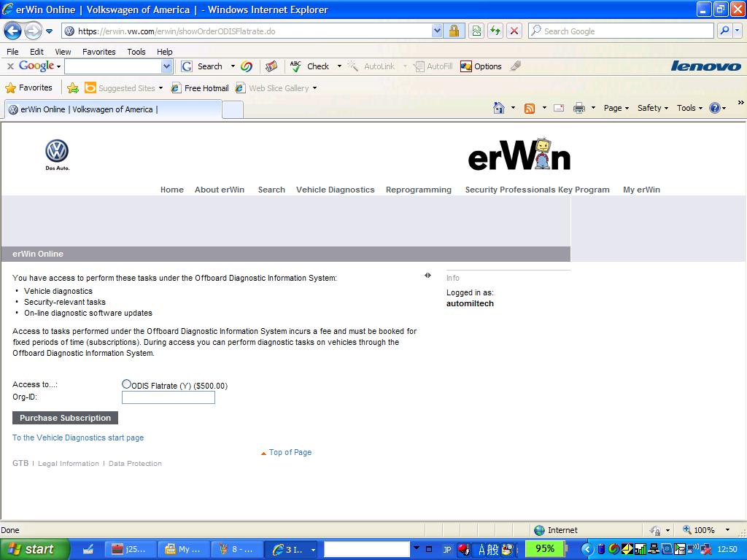Image resolution: width=747 pixels, height=560 pixels.
Task: Click the Google toolbar Search button
Action: click(x=203, y=66)
